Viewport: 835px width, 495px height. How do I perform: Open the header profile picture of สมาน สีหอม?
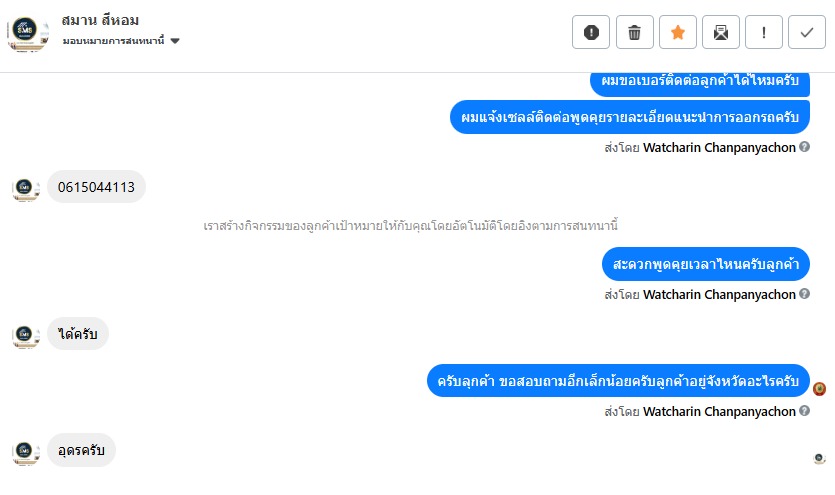coord(28,32)
